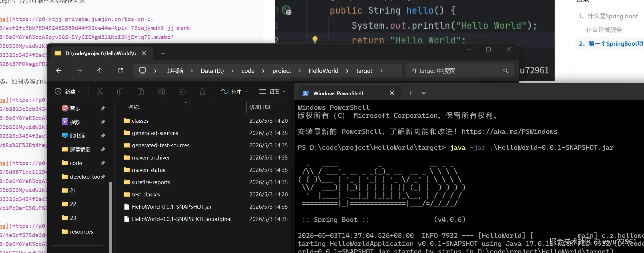Click the 2、第一个SpringBoot outline link

[611, 43]
